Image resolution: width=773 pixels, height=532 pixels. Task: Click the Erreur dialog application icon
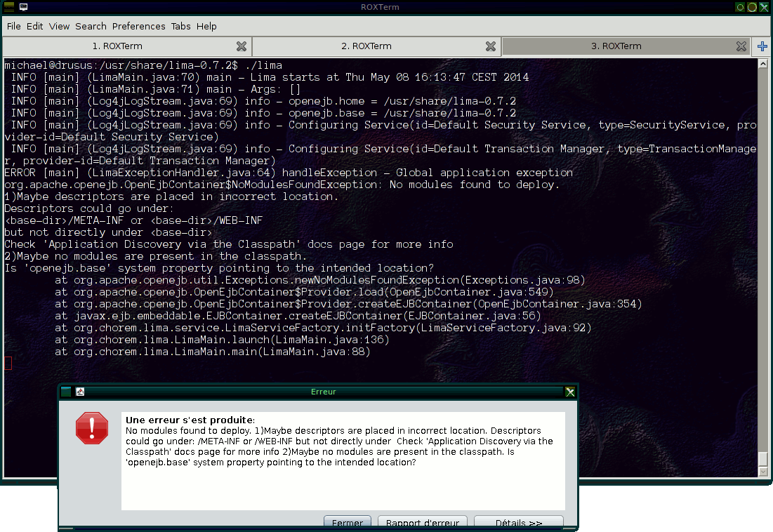tap(80, 392)
